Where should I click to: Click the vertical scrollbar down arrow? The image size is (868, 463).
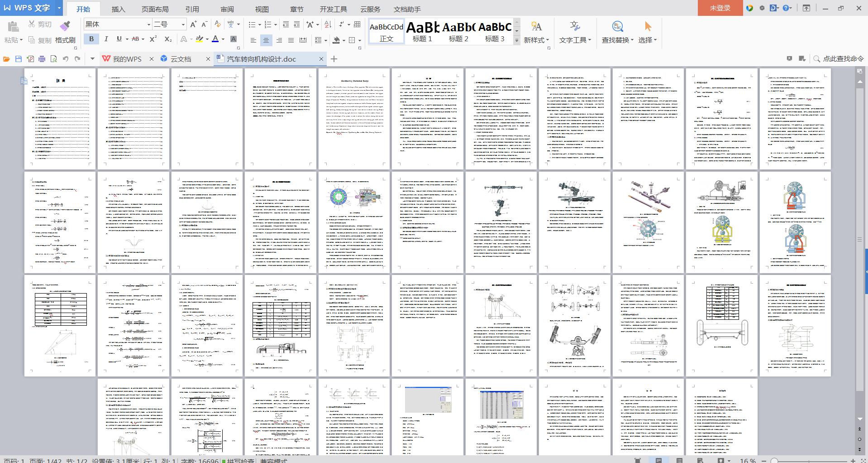pos(860,419)
